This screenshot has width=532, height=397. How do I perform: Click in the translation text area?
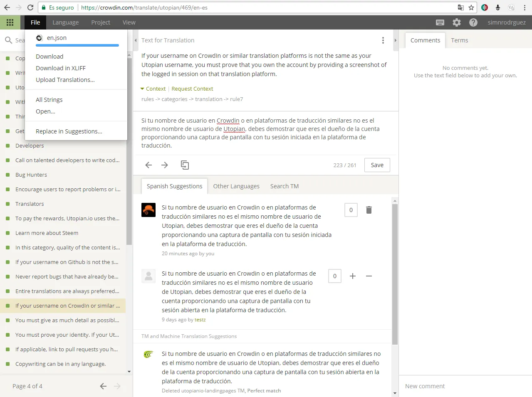click(x=265, y=133)
